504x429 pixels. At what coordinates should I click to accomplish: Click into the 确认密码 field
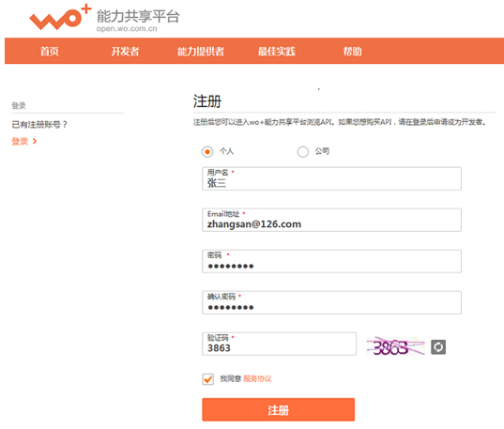coord(331,302)
